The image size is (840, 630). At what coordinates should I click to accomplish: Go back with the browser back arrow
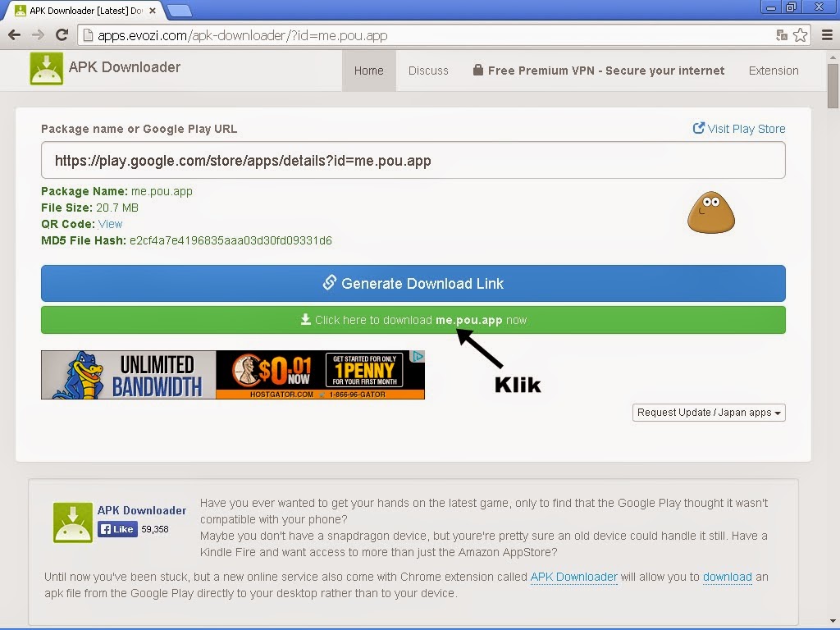(15, 35)
